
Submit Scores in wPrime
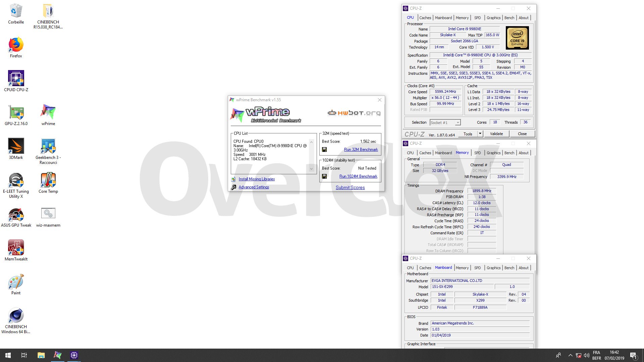tap(350, 188)
